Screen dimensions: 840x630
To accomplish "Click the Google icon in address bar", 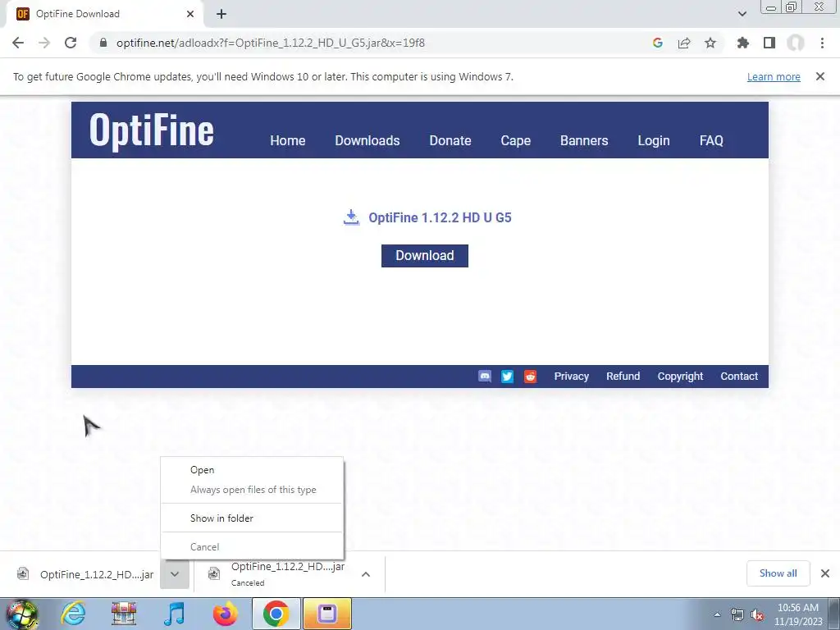I will 658,43.
